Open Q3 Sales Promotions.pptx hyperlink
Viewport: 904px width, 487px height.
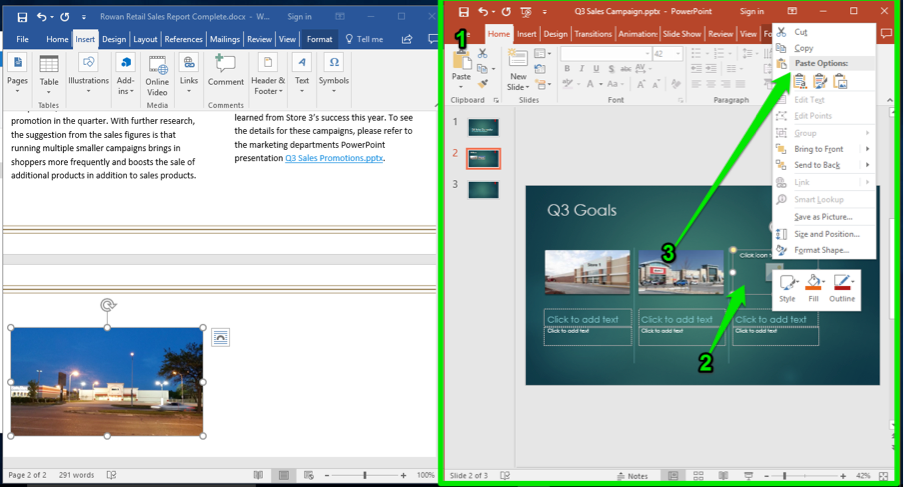[x=334, y=158]
